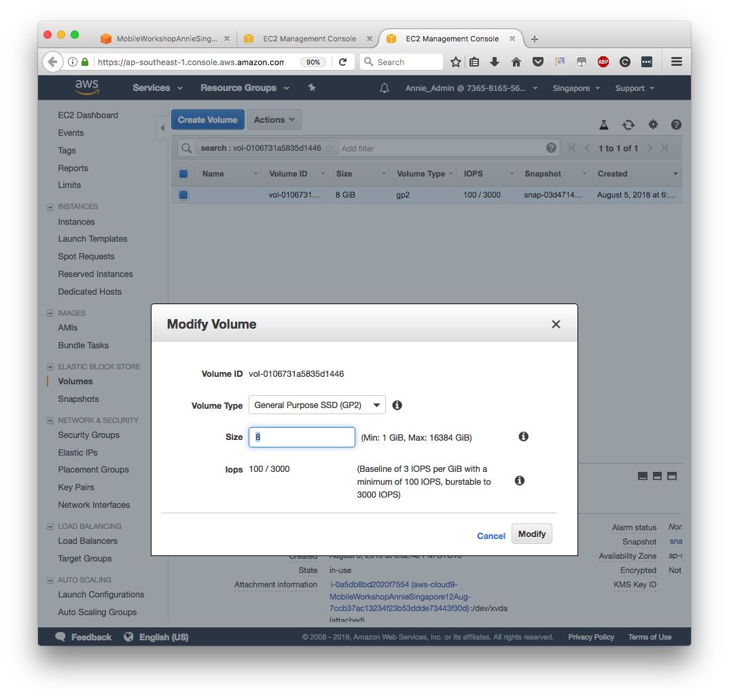Screen dimensions: 729x700
Task: Select English (US) language in footer
Action: [156, 637]
